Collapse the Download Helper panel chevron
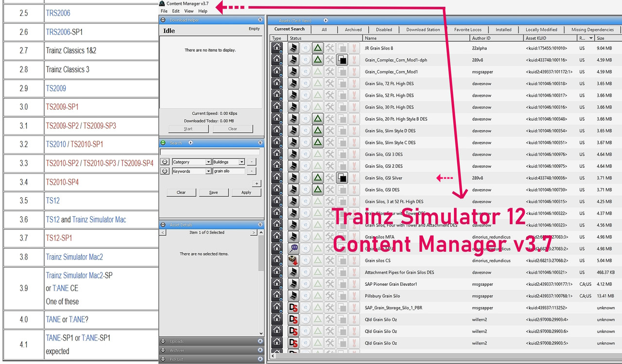 [260, 20]
